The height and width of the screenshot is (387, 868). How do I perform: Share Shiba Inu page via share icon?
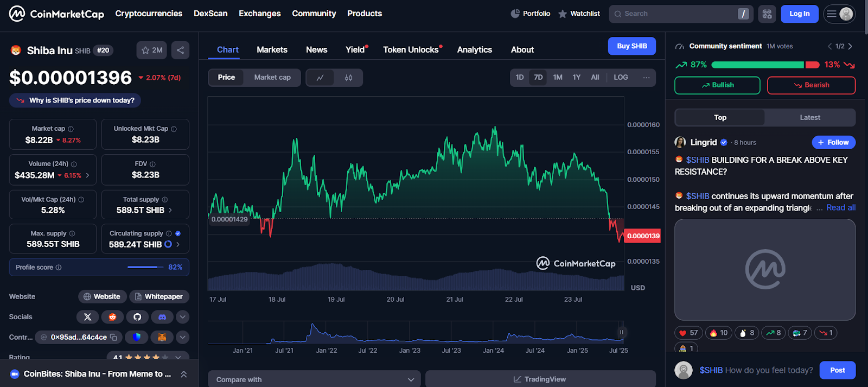coord(180,50)
